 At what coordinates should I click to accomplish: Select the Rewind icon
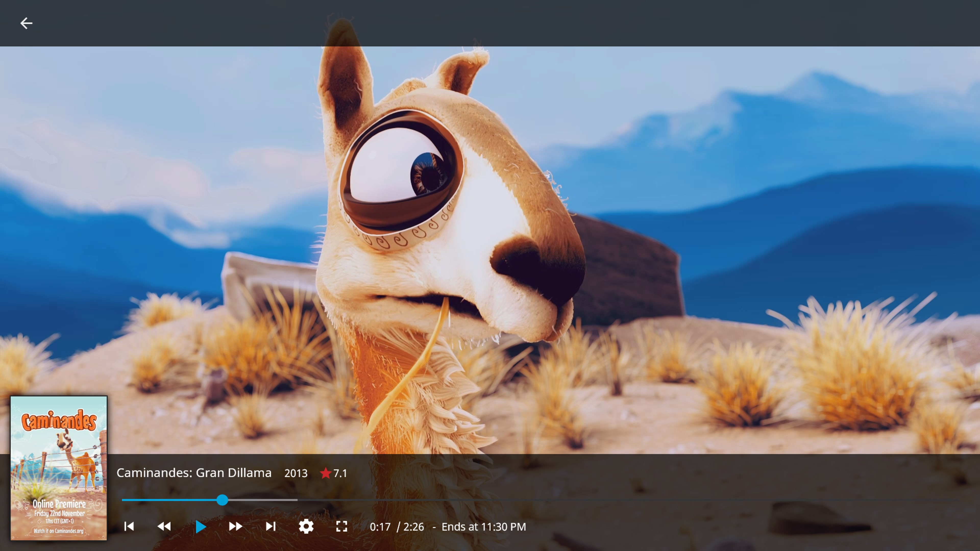click(x=165, y=526)
